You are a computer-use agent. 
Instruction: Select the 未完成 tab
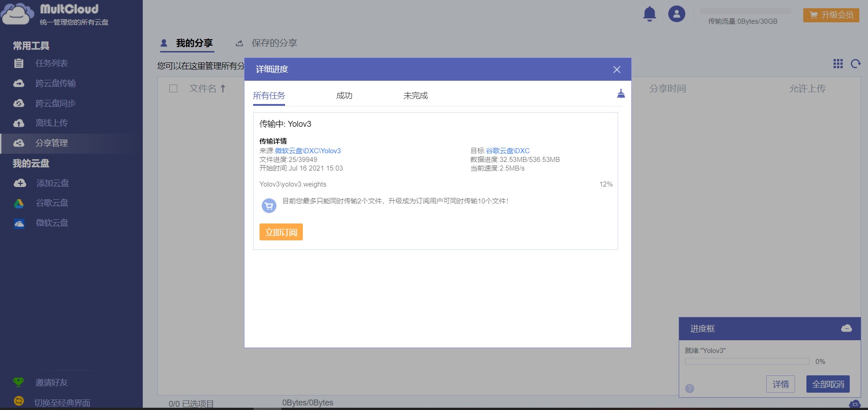click(x=416, y=96)
